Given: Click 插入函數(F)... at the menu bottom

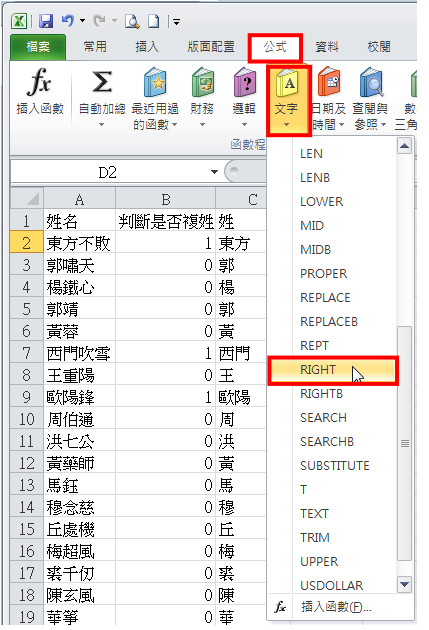Looking at the screenshot, I should [x=337, y=607].
